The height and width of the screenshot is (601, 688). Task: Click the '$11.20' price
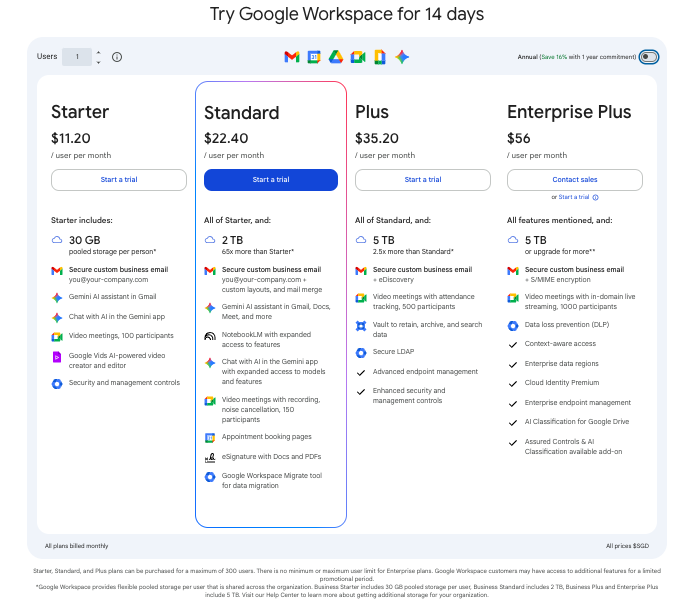(x=71, y=138)
